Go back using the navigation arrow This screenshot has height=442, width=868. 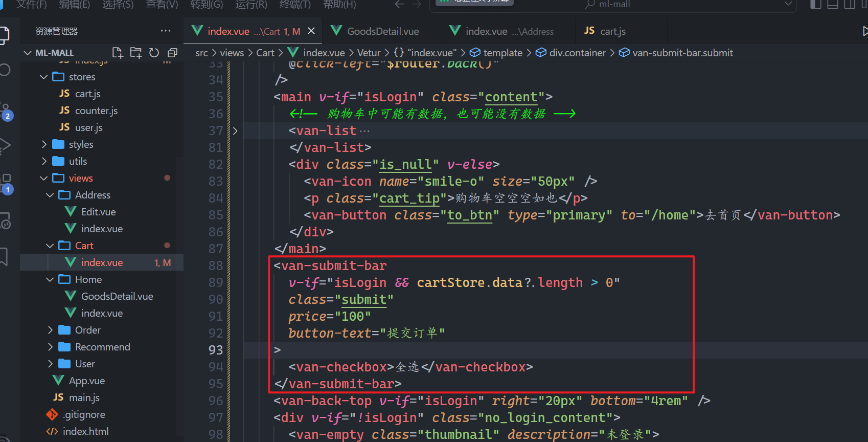click(x=400, y=4)
